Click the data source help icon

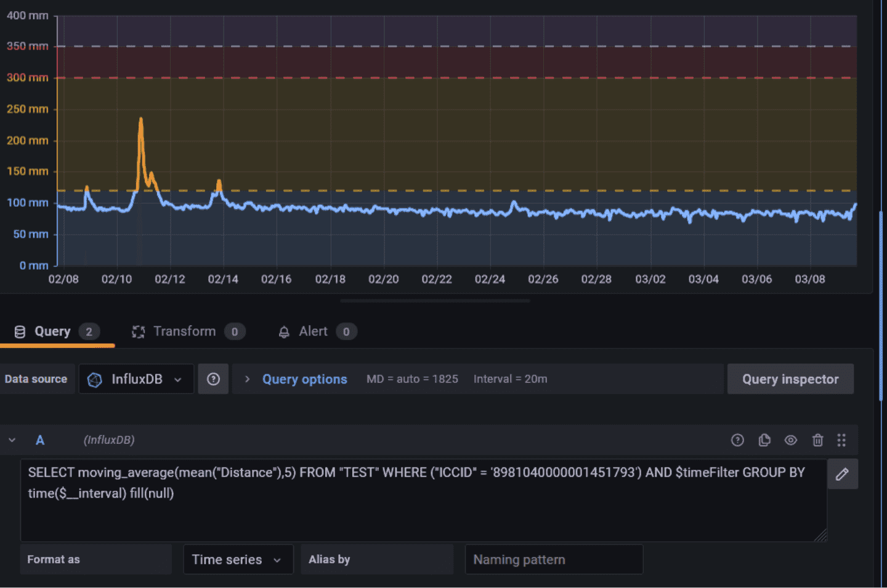coord(213,379)
